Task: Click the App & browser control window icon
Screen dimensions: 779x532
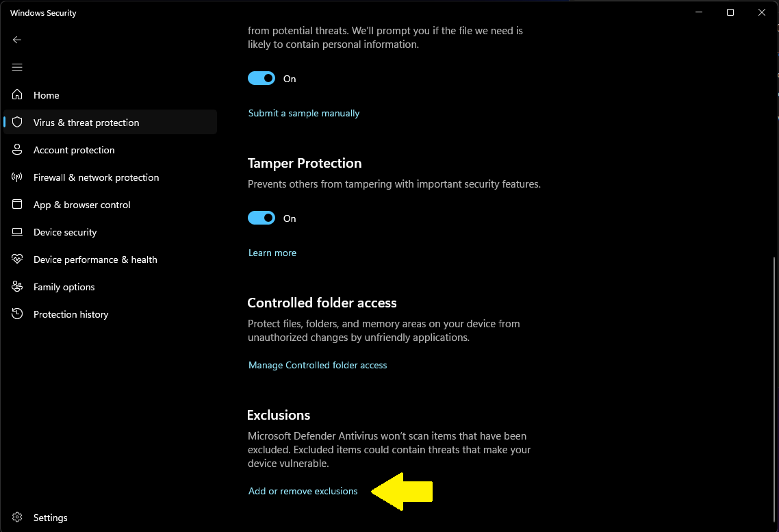Action: tap(18, 205)
